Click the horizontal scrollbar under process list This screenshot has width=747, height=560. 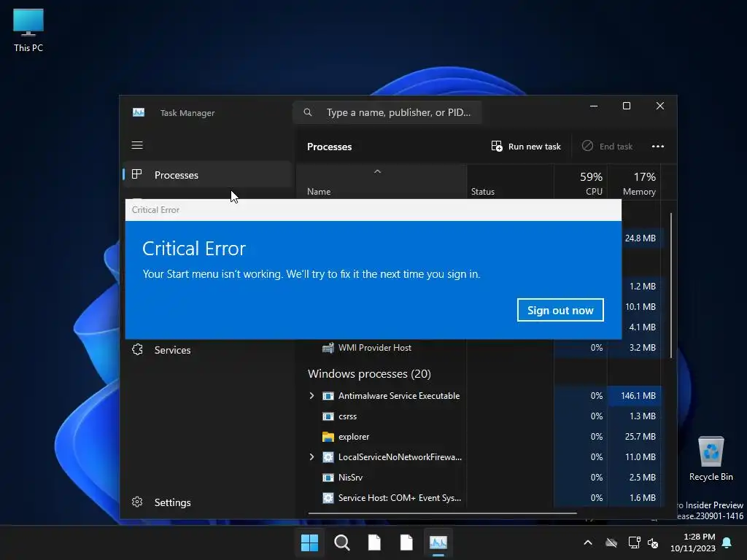pyautogui.click(x=443, y=513)
